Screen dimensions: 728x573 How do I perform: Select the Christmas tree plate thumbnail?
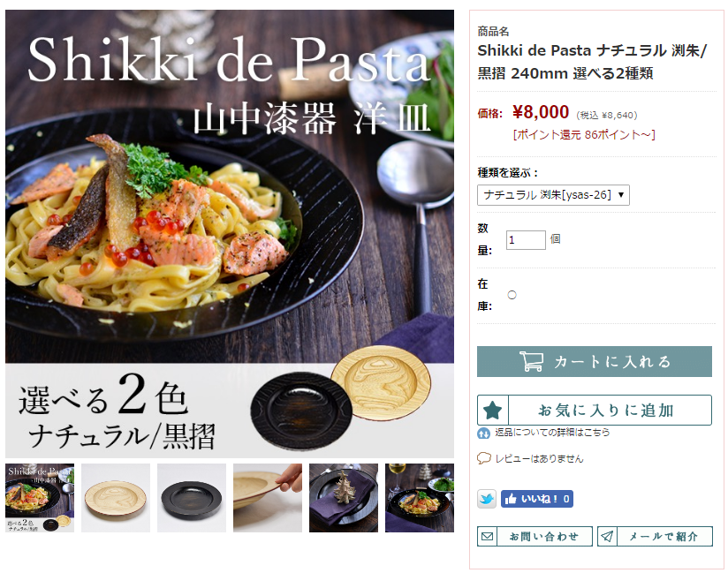pyautogui.click(x=344, y=498)
